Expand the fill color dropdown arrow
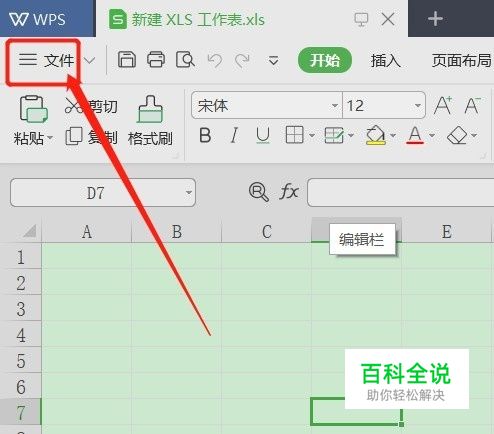This screenshot has width=494, height=434. pyautogui.click(x=393, y=135)
